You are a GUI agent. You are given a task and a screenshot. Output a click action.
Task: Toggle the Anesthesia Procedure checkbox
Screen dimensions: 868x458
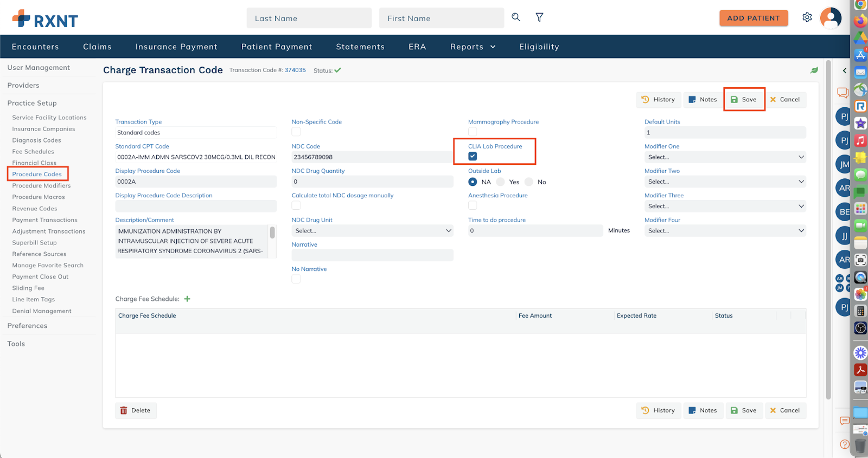coord(473,205)
